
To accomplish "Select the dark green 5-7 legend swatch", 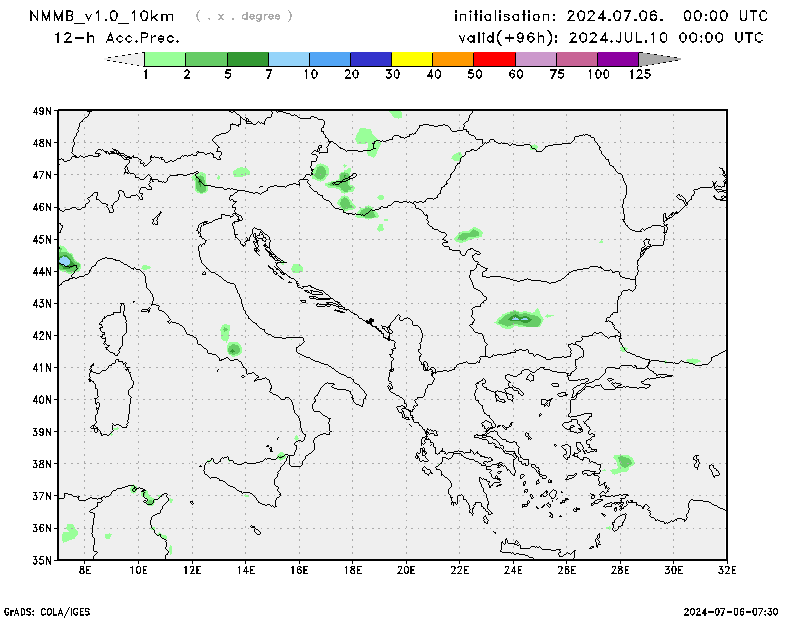I will click(248, 60).
